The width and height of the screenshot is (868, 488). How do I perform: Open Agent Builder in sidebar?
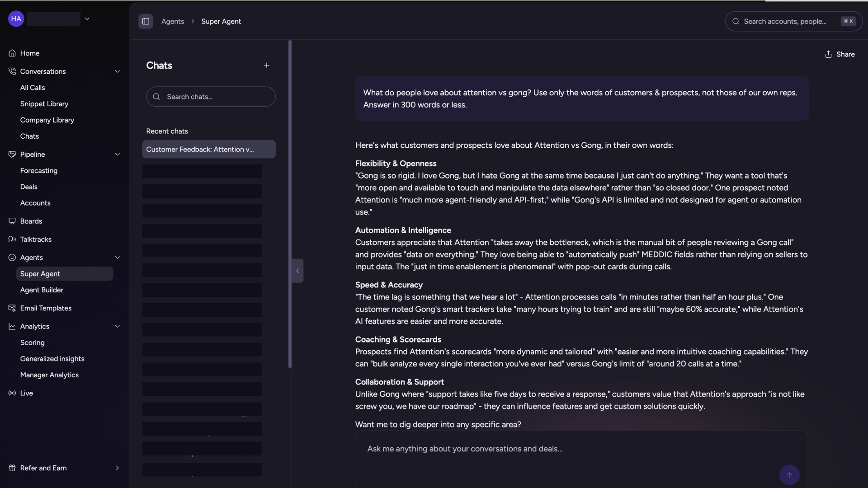(42, 290)
